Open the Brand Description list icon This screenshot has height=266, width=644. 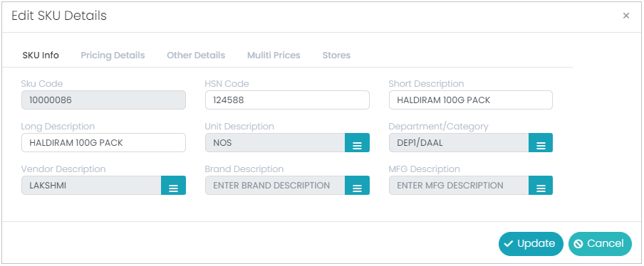357,185
